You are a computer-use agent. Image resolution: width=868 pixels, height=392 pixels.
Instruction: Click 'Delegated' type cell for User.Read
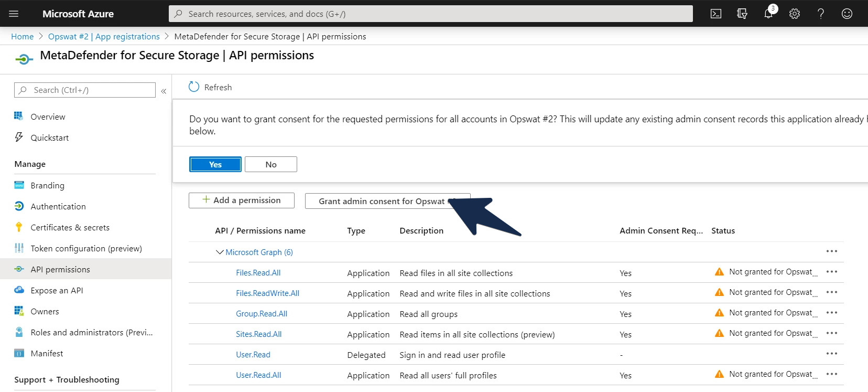pyautogui.click(x=366, y=355)
